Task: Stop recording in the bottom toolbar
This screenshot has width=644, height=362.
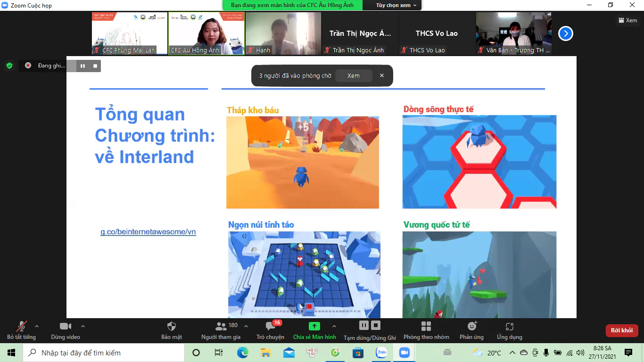Action: pos(376,325)
